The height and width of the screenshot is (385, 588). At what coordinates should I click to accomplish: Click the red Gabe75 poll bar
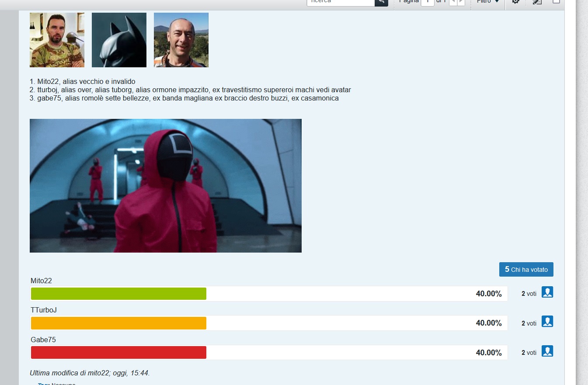(x=118, y=353)
